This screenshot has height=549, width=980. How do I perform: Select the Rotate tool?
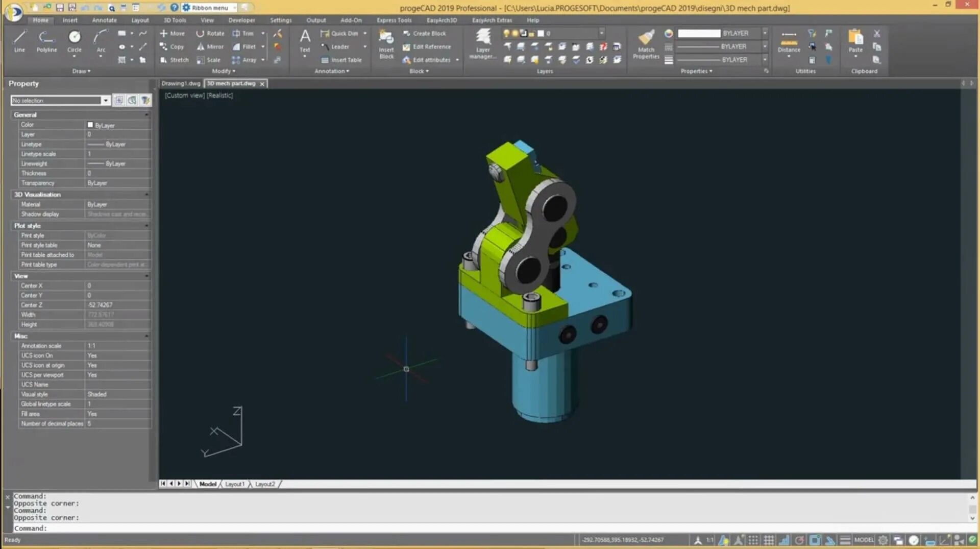tap(210, 33)
